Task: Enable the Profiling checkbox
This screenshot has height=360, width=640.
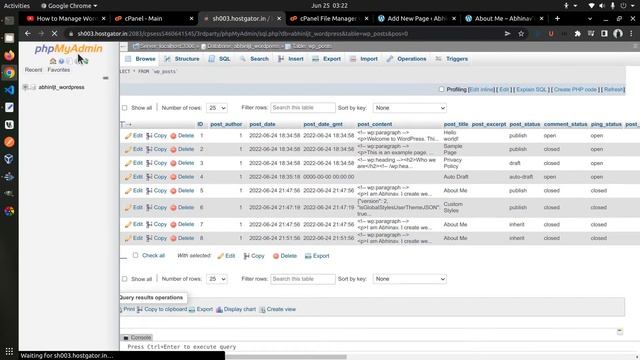Action: click(x=441, y=89)
